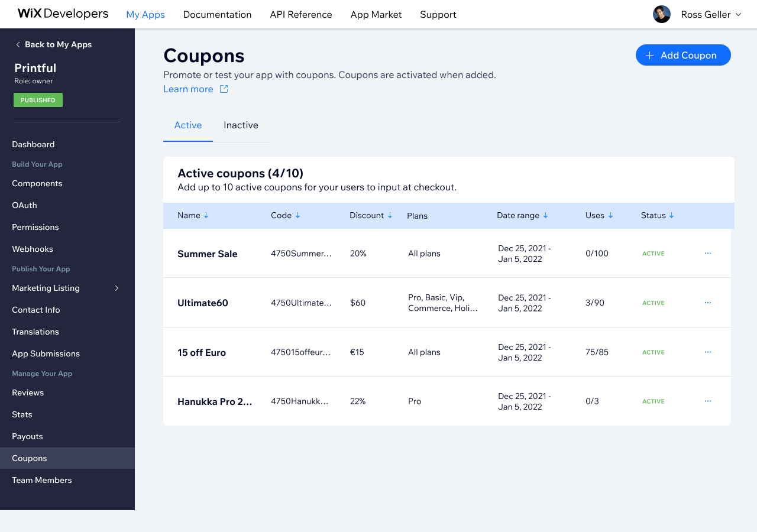Click the ACTIVE status of Summer Sale
Viewport: 757px width, 532px height.
coord(654,254)
